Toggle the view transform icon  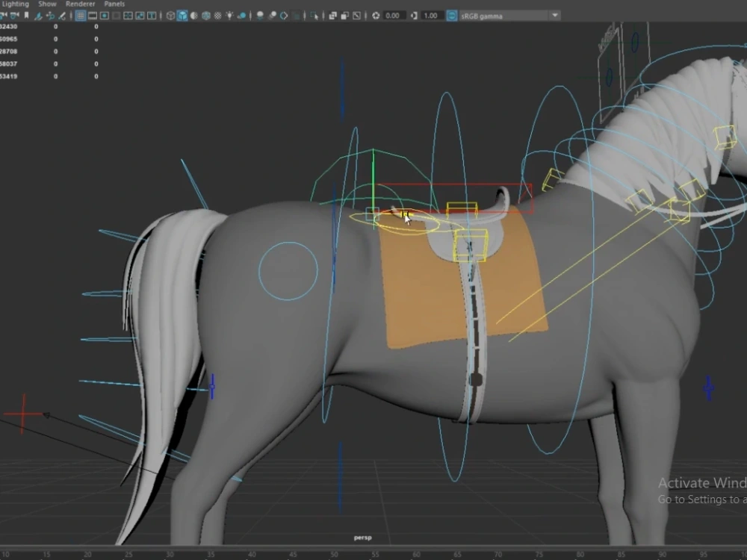point(452,16)
